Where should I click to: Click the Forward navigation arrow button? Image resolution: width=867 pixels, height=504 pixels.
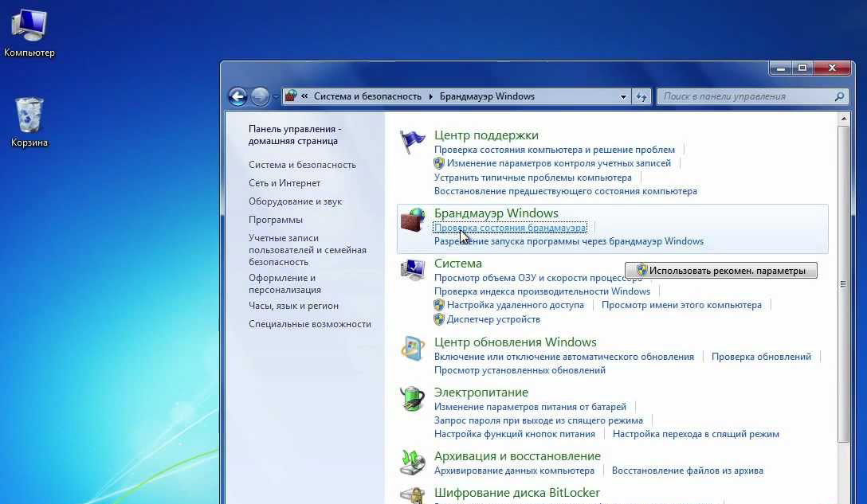(260, 96)
